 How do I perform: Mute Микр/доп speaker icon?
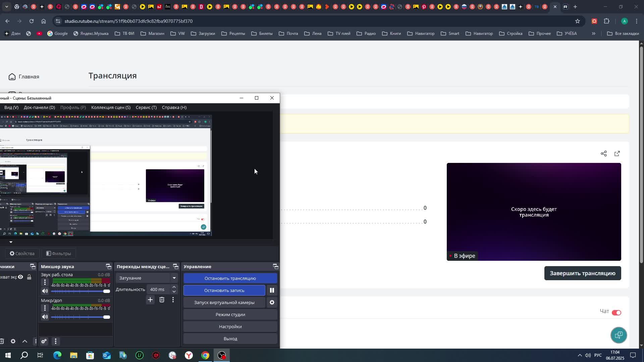tap(45, 317)
